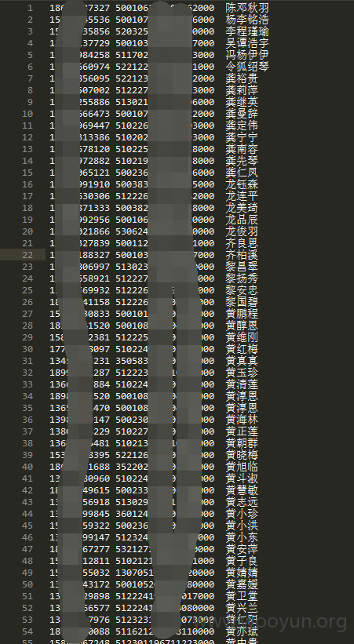Select line number 34 in the gutter
The image size is (354, 644).
tap(27, 396)
